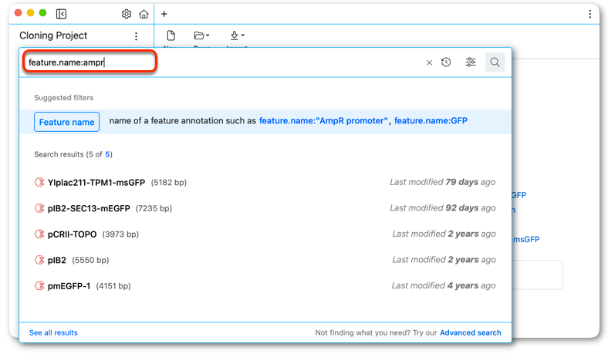
Task: Click Last modified 4 years ago text
Action: pyautogui.click(x=443, y=285)
